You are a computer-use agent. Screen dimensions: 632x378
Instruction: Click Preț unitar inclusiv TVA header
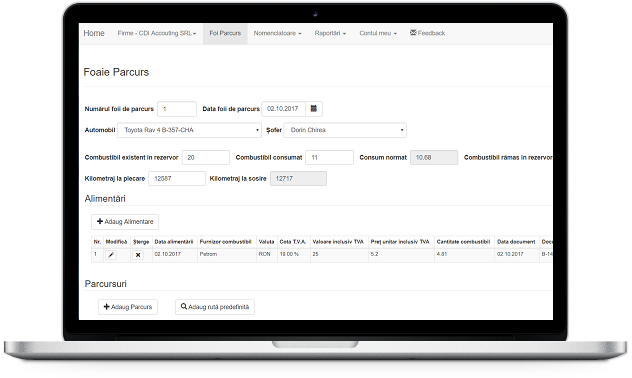[x=400, y=242]
